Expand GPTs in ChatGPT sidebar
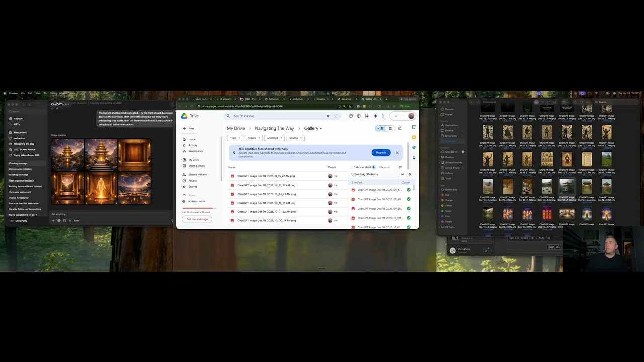 coord(11,124)
